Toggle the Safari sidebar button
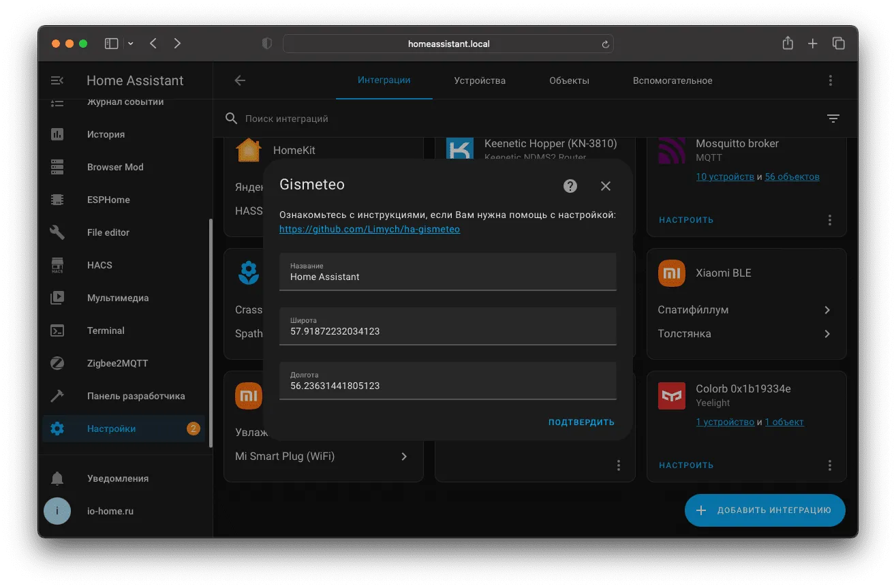 point(111,44)
